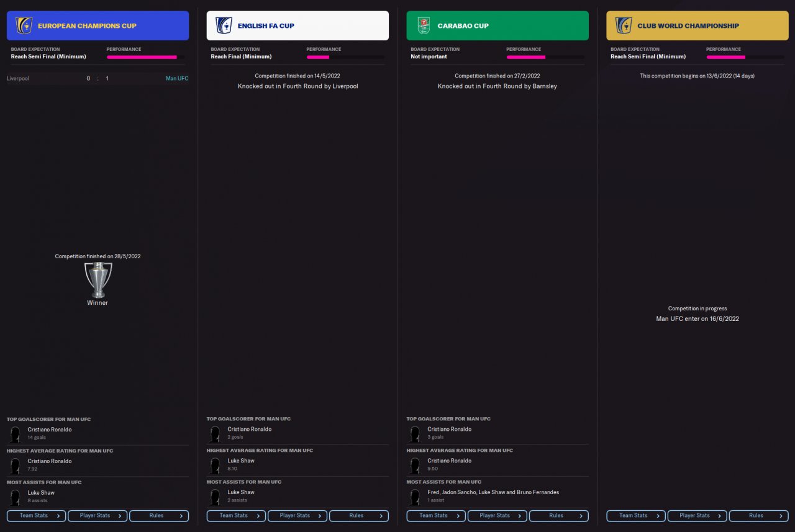
Task: Open Team Stats for English FA Cup
Action: coord(236,516)
